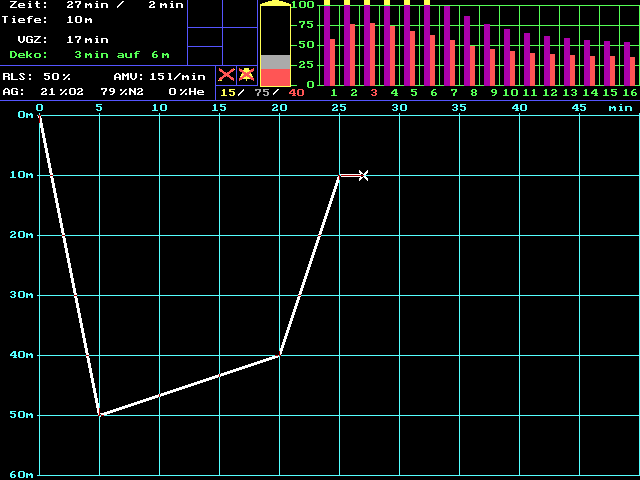Click the crossed-out alarm bell icon

[x=246, y=75]
